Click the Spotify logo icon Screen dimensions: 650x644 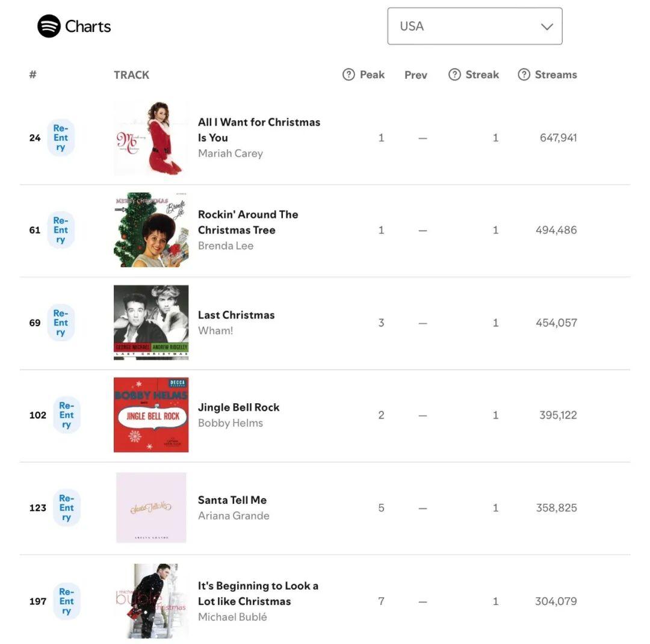click(x=49, y=26)
